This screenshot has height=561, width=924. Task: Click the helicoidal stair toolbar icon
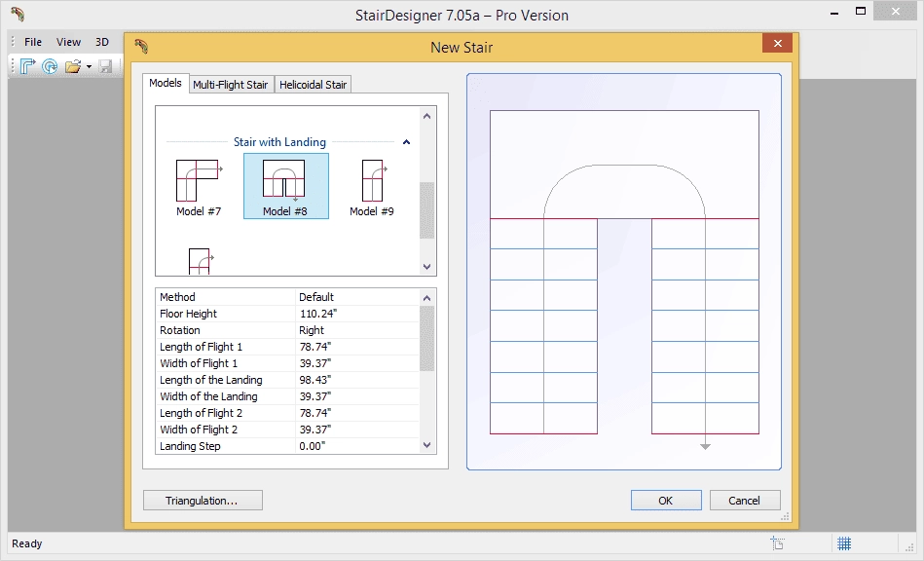[x=50, y=66]
